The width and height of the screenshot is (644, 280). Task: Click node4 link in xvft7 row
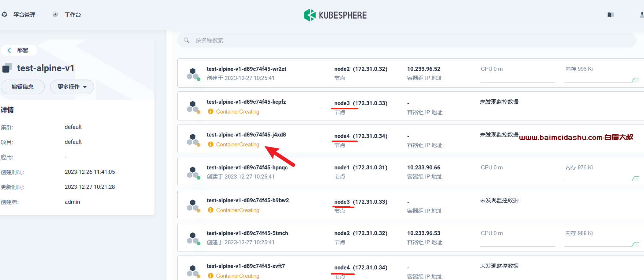pos(361,268)
